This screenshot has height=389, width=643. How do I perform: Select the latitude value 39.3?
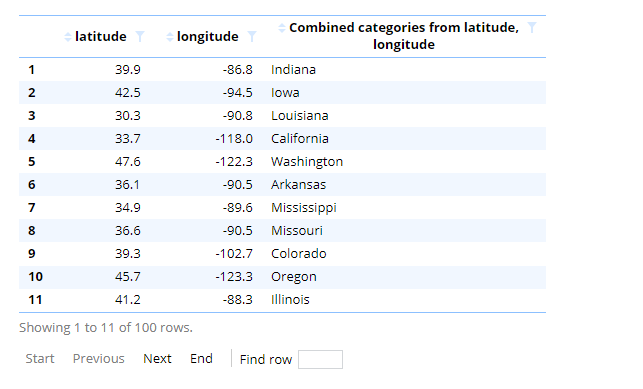(128, 254)
